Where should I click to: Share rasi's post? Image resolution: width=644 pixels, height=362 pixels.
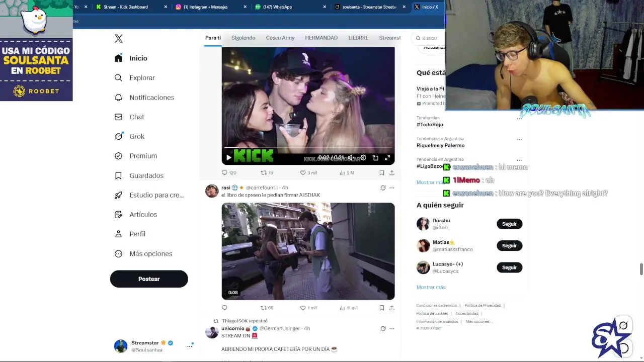click(x=392, y=308)
